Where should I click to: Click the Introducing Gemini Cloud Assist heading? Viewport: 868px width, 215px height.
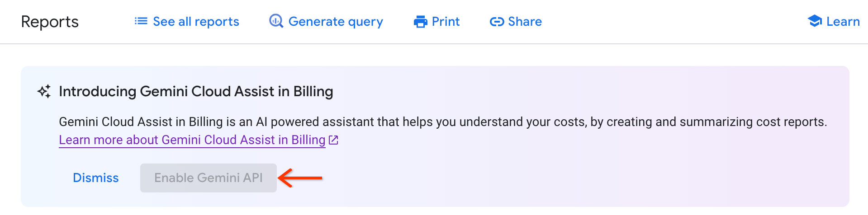196,92
